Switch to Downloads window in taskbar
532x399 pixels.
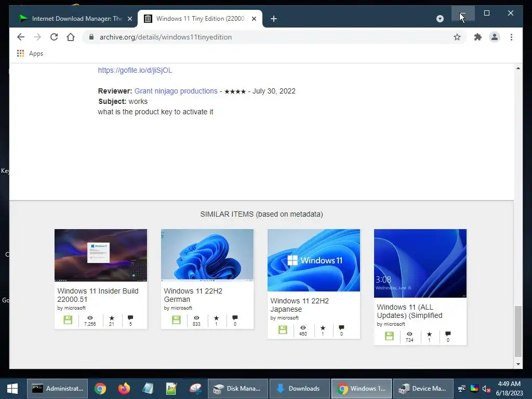tap(300, 389)
